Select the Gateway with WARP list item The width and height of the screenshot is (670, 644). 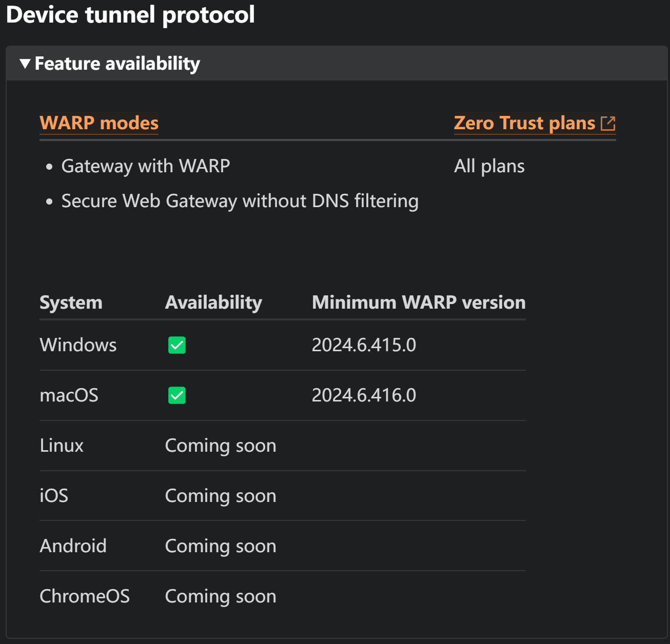click(146, 166)
